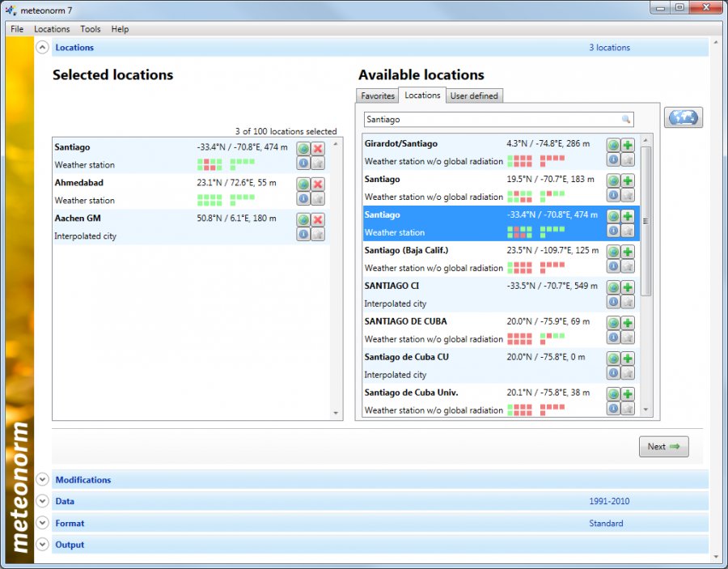The width and height of the screenshot is (728, 569).
Task: Click down arrow of available locations scrollbar
Action: click(x=645, y=410)
